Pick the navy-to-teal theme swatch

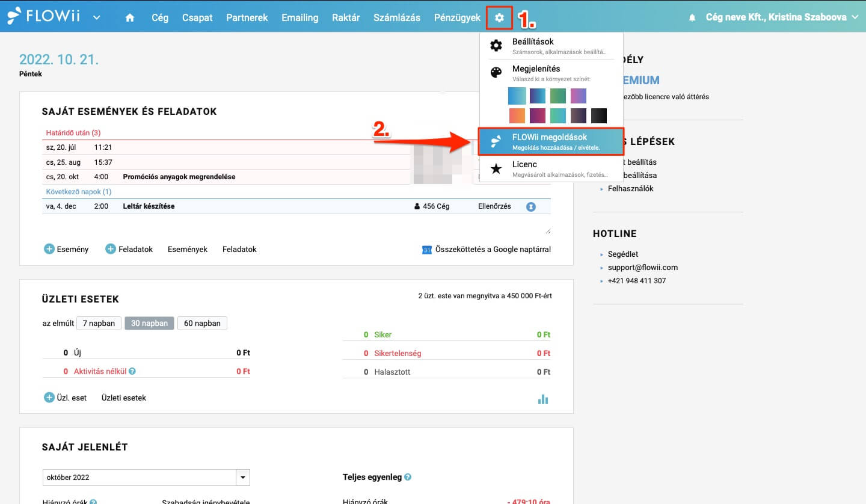pyautogui.click(x=538, y=96)
